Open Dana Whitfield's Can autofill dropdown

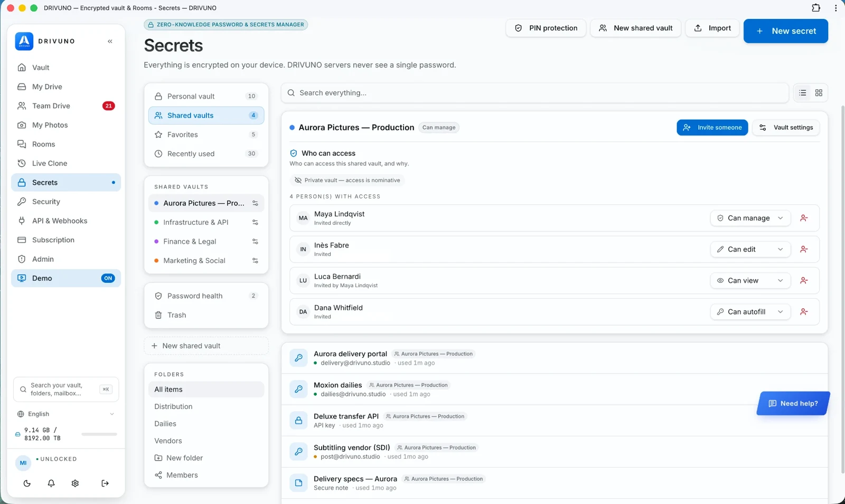750,312
